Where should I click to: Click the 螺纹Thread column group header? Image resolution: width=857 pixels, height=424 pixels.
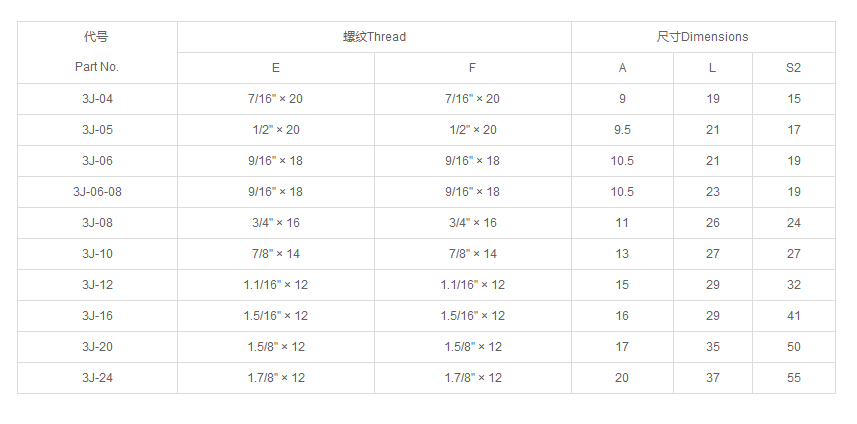pos(374,37)
